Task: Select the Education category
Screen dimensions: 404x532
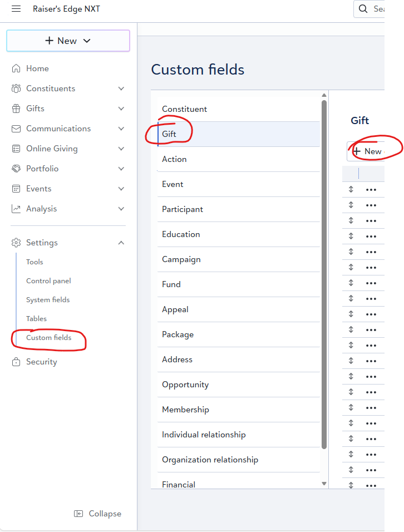Action: click(239, 234)
